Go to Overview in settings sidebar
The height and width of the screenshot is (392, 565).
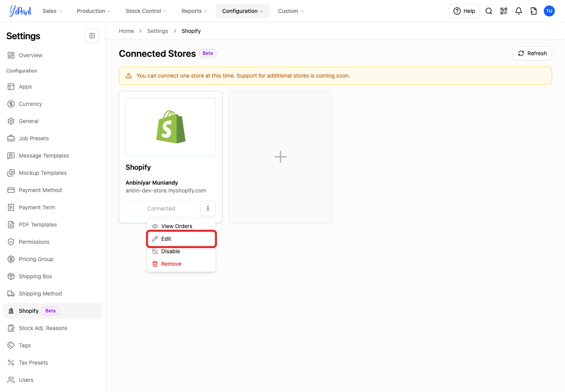[53, 55]
